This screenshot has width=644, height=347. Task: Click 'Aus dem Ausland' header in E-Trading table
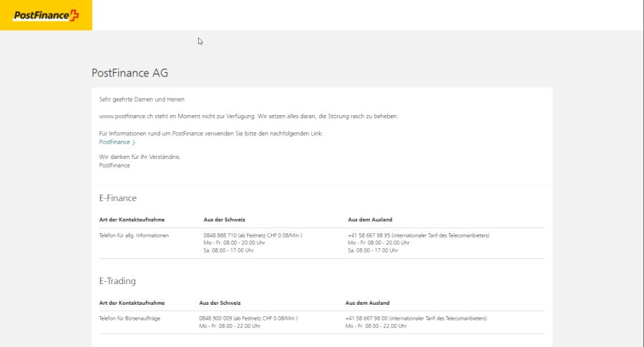click(x=367, y=303)
